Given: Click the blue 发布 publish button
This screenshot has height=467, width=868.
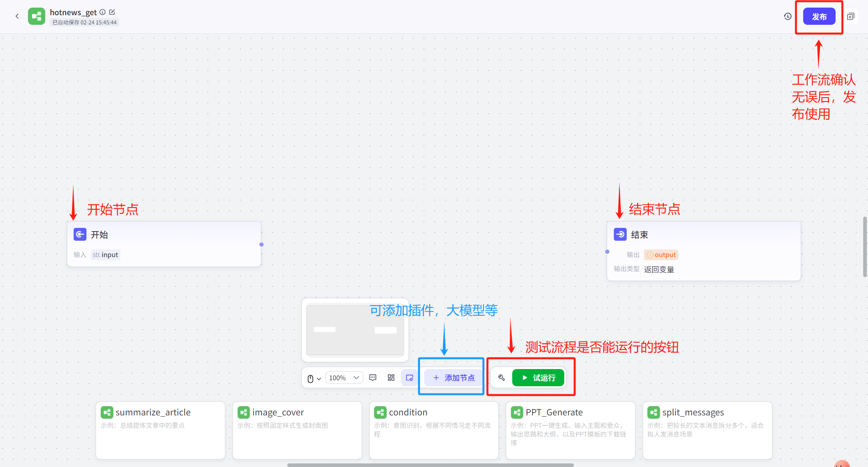Looking at the screenshot, I should [819, 17].
